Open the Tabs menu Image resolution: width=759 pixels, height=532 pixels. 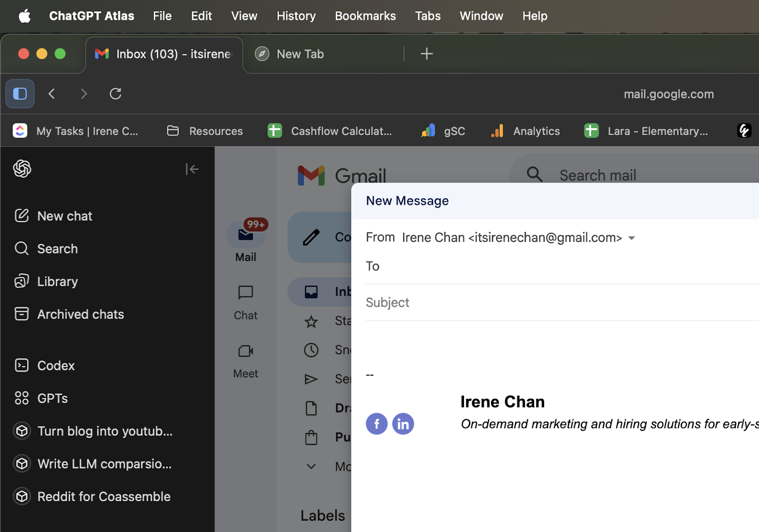(x=428, y=16)
